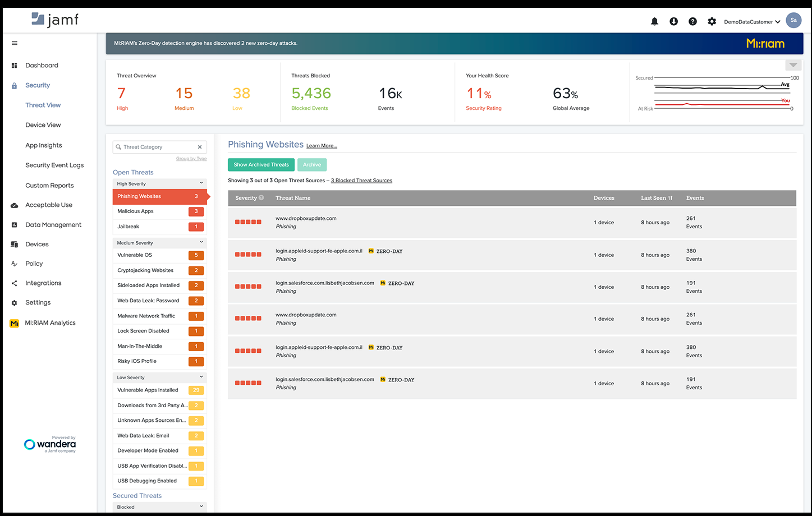
Task: Open 3 Blocked Threat Sources link
Action: (x=361, y=181)
